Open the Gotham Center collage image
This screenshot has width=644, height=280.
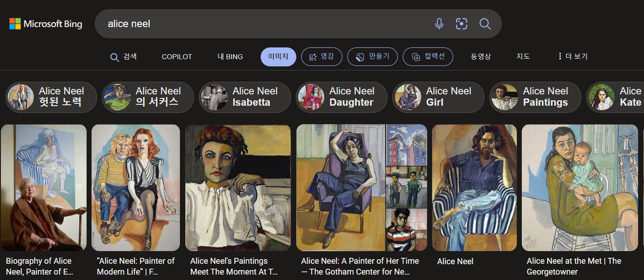click(362, 188)
